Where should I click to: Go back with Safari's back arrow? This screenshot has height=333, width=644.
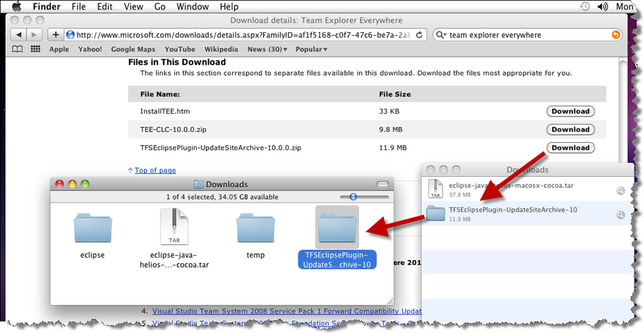pyautogui.click(x=18, y=35)
